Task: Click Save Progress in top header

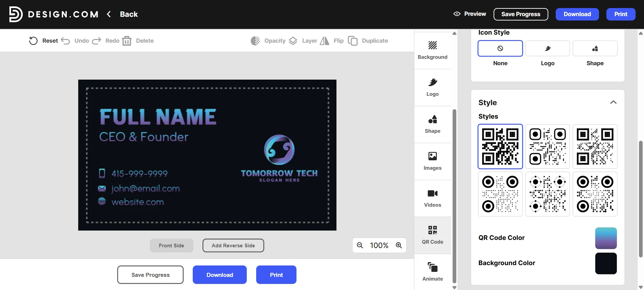Action: click(521, 14)
